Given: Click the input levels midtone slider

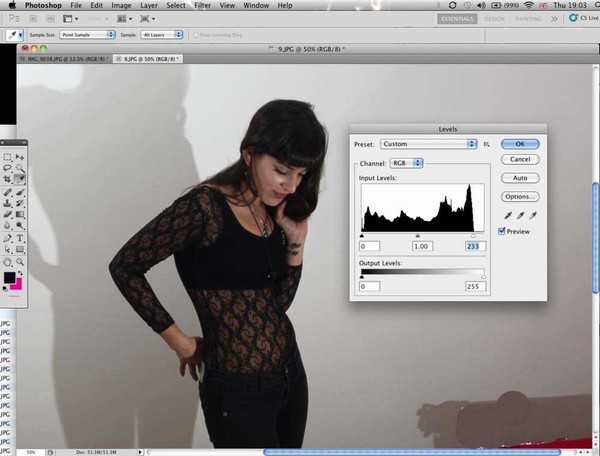Looking at the screenshot, I should 417,236.
